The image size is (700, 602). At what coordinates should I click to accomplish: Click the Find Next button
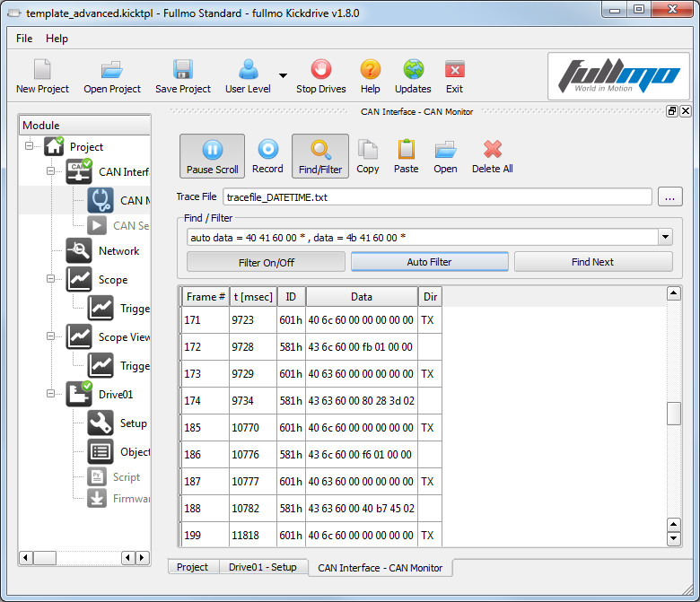point(592,262)
